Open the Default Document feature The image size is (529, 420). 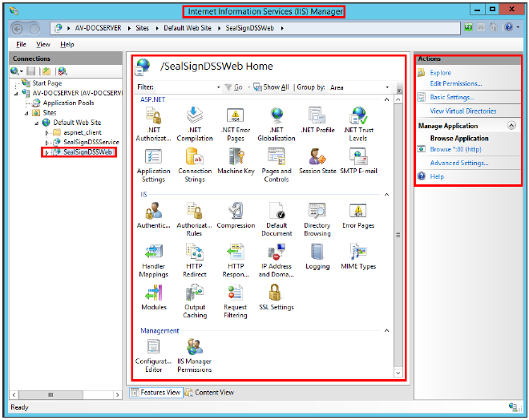coord(276,212)
